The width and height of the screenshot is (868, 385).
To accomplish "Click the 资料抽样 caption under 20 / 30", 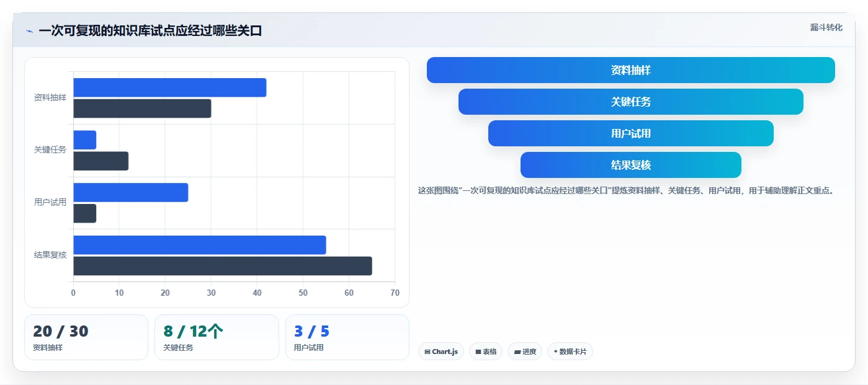I will point(48,348).
